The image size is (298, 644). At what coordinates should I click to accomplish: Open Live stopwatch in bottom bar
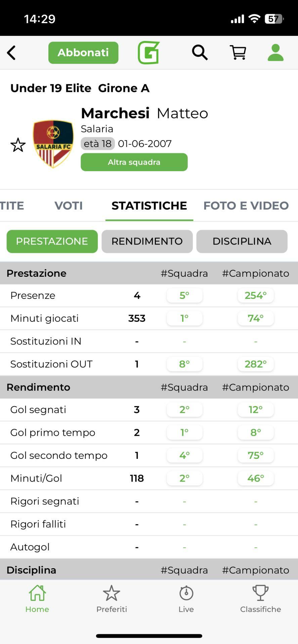pos(186,599)
